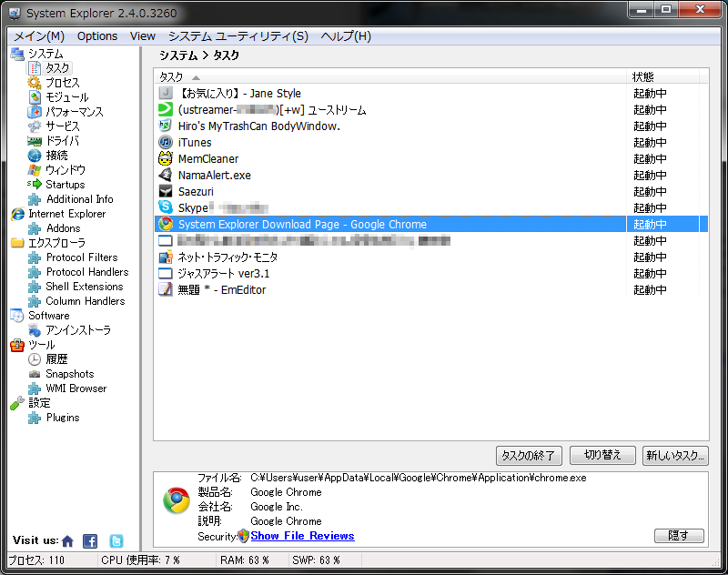
Task: Click the Software disc icon
Action: [x=17, y=316]
